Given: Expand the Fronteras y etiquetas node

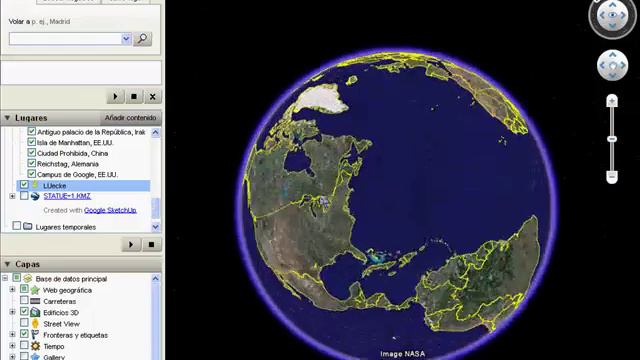Looking at the screenshot, I should 12,335.
